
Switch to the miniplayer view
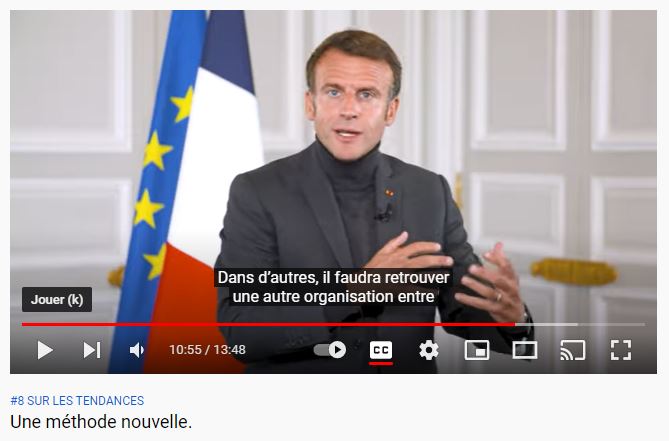tap(477, 350)
